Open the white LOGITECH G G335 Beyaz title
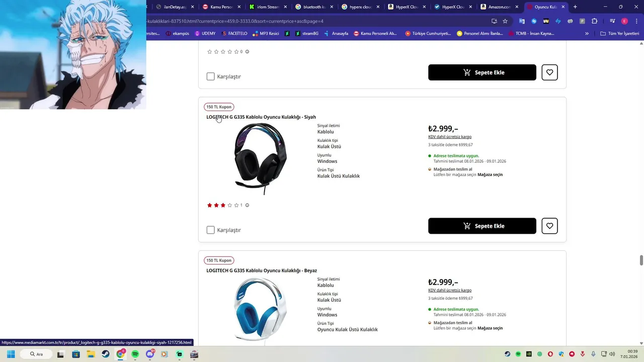The image size is (644, 362). point(262,270)
